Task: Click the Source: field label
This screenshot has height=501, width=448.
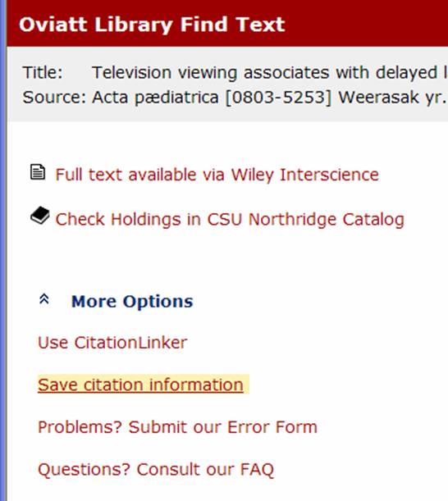Action: tap(54, 97)
